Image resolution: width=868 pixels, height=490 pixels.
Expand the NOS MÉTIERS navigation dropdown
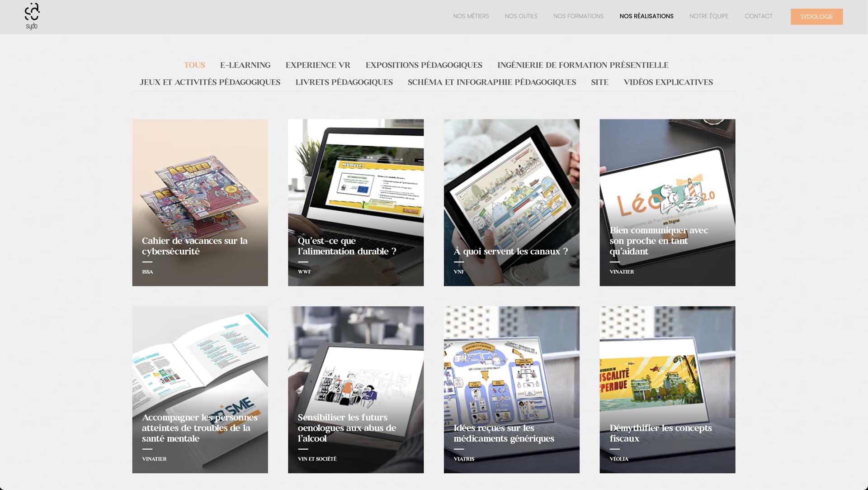point(472,16)
